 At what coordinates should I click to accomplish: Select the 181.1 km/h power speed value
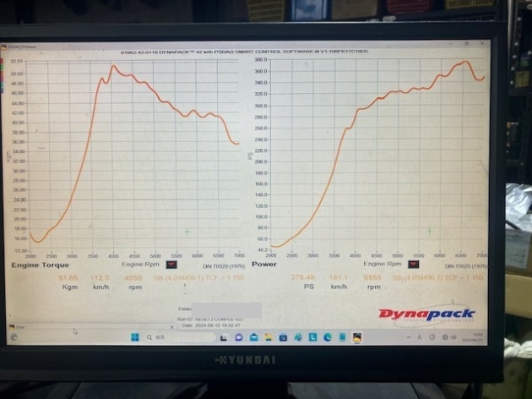click(339, 277)
